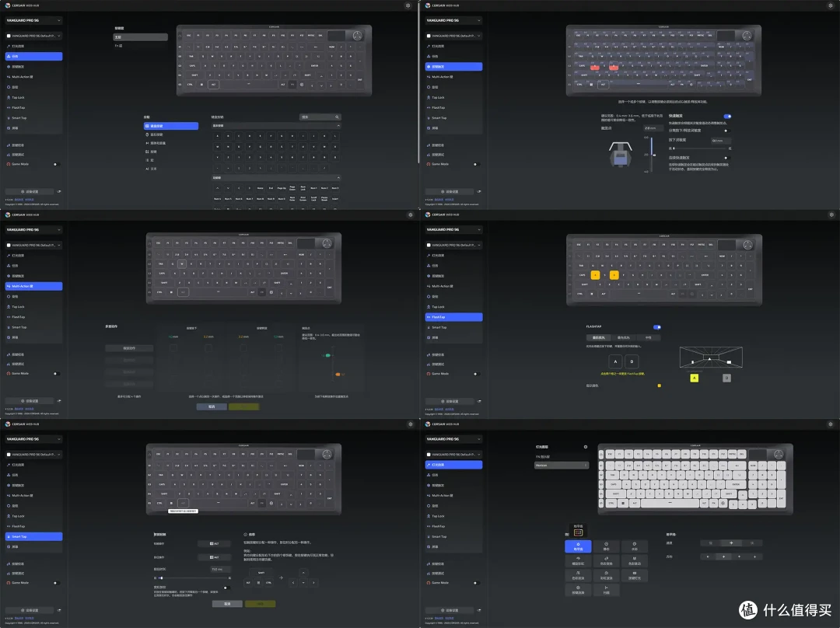Click the gray cancel button on the Multi-Action page
The image size is (840, 628).
tap(212, 407)
